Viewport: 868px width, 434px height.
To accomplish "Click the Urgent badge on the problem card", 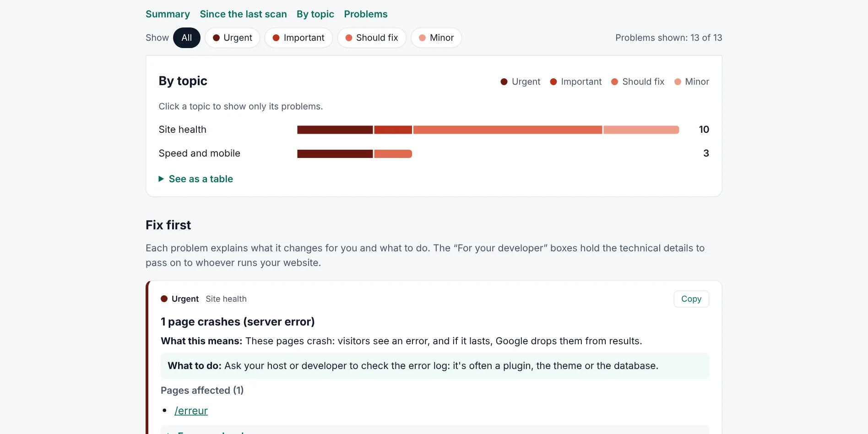I will coord(180,299).
